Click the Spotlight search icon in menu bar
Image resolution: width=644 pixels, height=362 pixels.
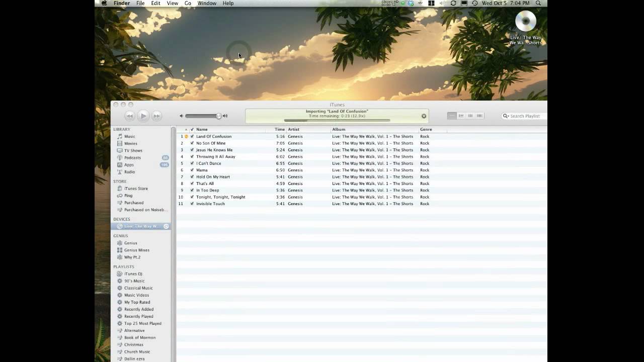538,3
